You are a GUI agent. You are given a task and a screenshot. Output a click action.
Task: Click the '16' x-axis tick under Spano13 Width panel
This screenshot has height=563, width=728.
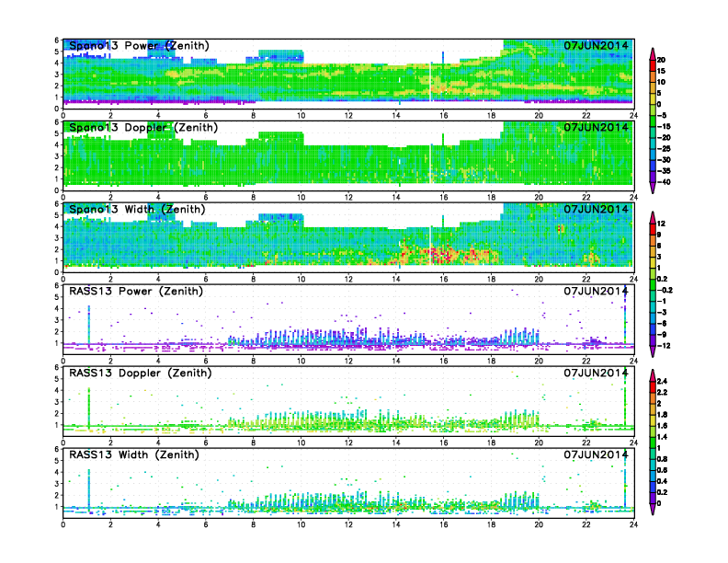(444, 279)
